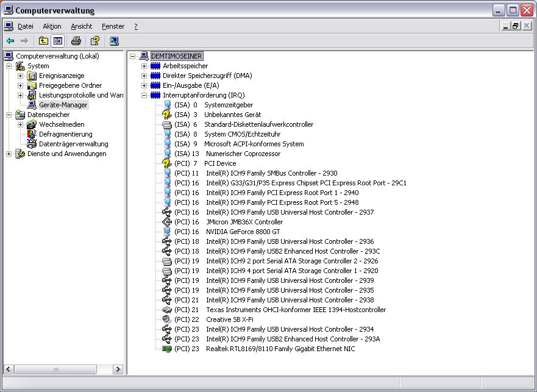Image resolution: width=537 pixels, height=392 pixels.
Task: Click the JMicron JMB36X Controller icon
Action: coord(167,222)
